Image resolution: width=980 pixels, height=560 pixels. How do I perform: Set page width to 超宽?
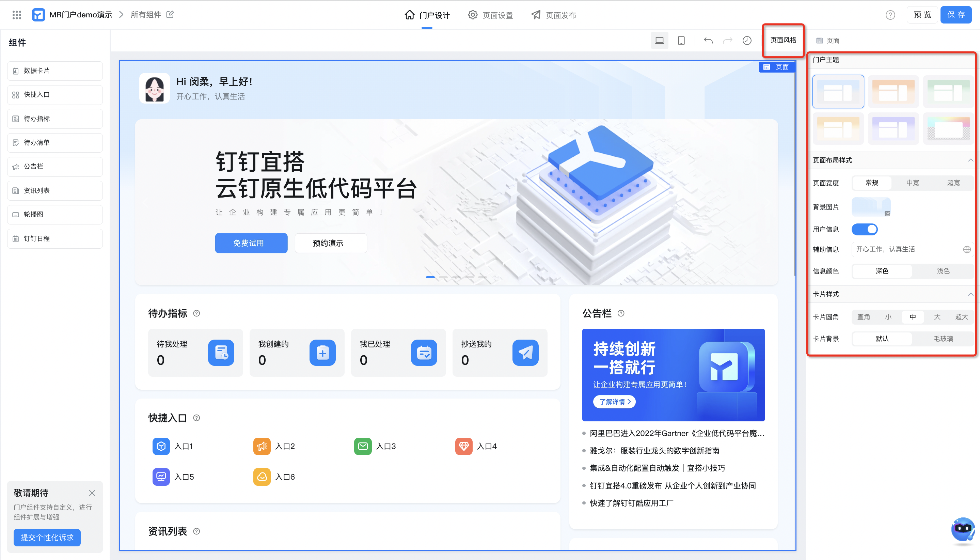[953, 183]
